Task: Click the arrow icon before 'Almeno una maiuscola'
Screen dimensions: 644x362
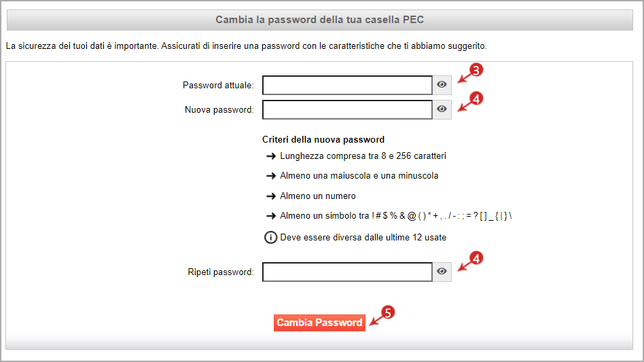Action: pos(270,176)
